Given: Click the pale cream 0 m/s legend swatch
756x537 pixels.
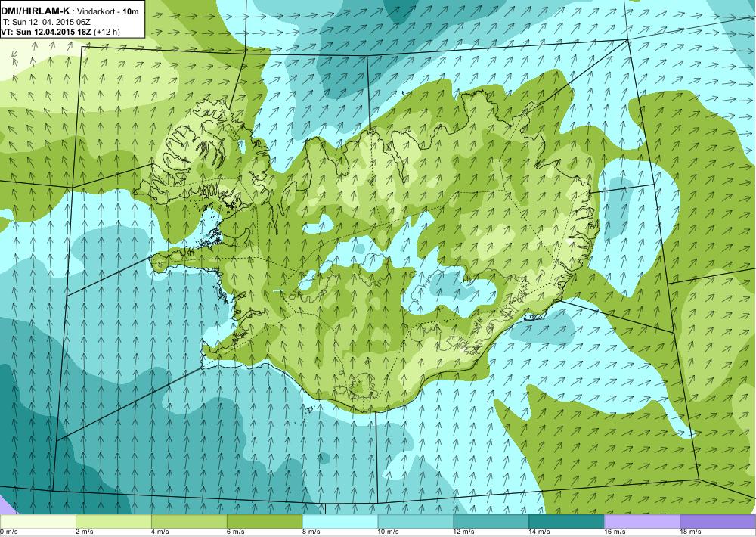Looking at the screenshot, I should (38, 522).
